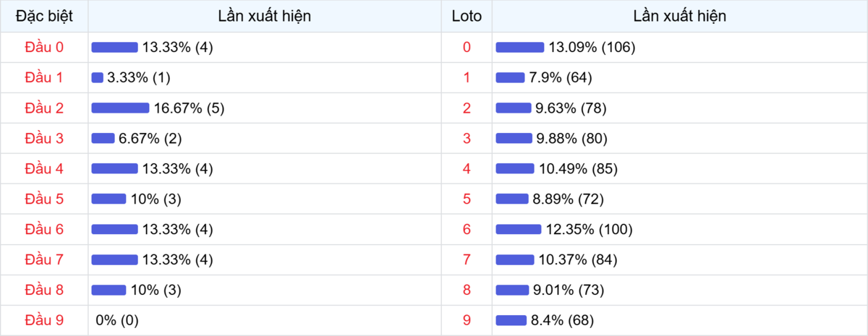Image resolution: width=868 pixels, height=336 pixels.
Task: Click the red Loto number 9
Action: click(467, 320)
